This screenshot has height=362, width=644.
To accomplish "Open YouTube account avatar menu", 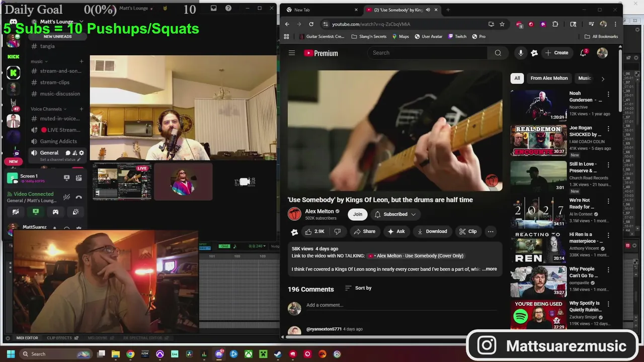I will click(602, 53).
